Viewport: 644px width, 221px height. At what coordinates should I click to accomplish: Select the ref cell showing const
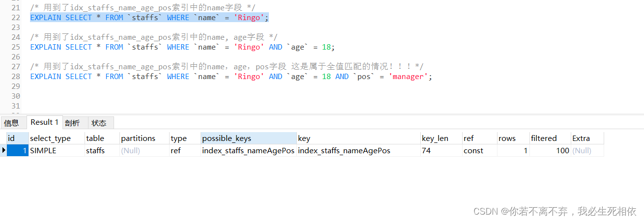coord(479,151)
